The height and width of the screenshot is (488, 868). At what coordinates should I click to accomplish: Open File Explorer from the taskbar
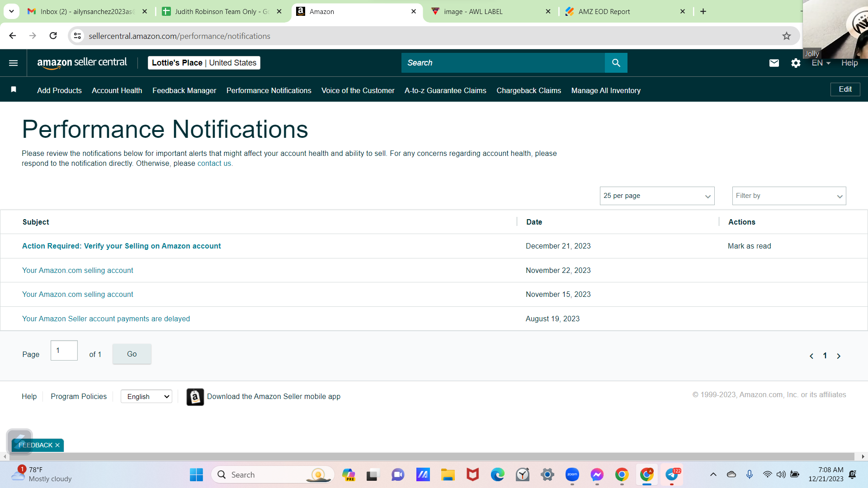pyautogui.click(x=448, y=475)
